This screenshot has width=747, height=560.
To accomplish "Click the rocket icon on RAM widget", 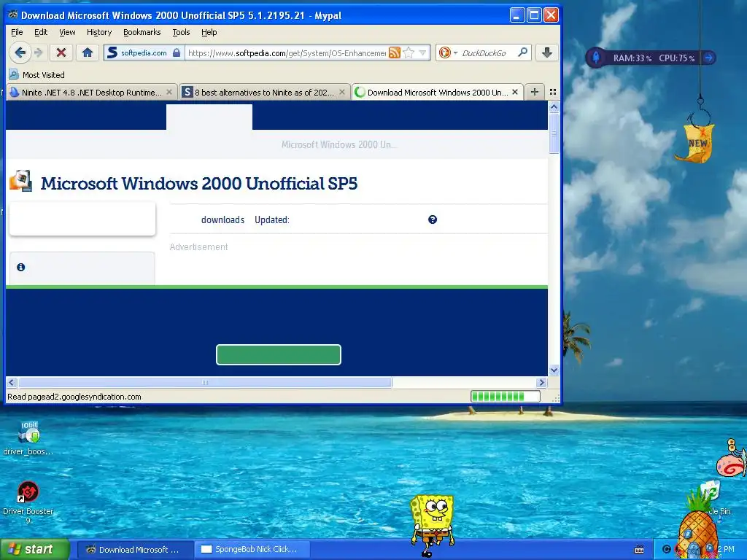I will pos(595,58).
